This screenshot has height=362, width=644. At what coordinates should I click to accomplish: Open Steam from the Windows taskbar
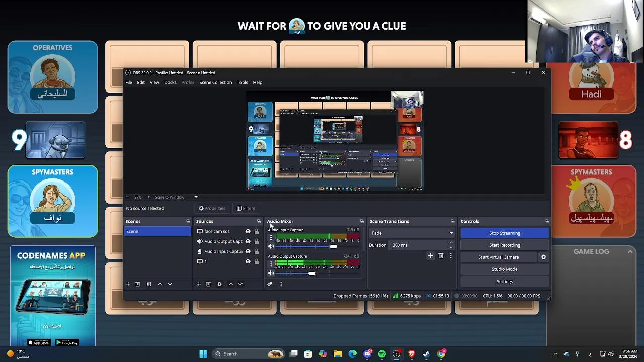pyautogui.click(x=426, y=354)
